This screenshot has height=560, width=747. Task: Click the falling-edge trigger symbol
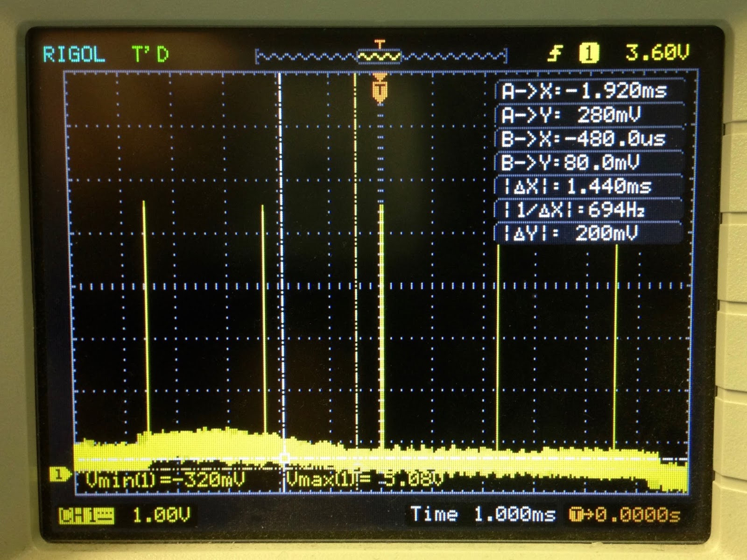point(556,53)
